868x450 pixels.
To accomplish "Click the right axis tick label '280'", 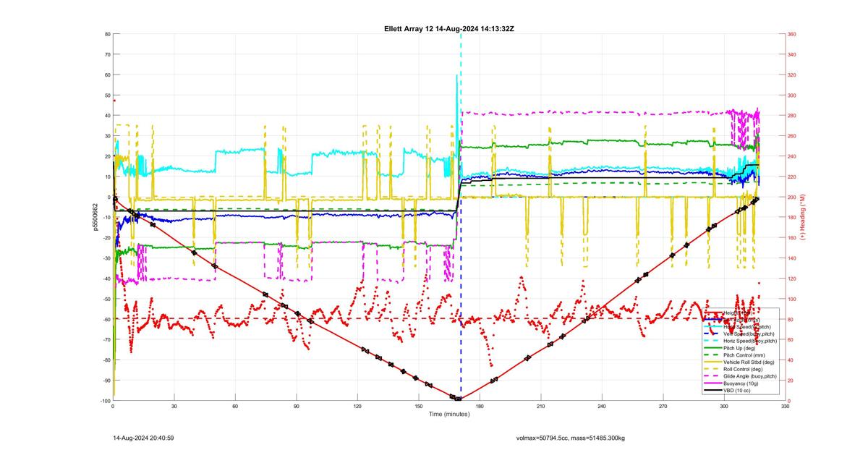I will [x=792, y=116].
